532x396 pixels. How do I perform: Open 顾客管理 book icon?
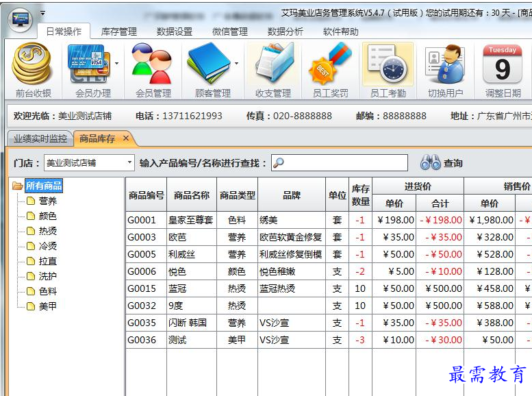coord(208,71)
